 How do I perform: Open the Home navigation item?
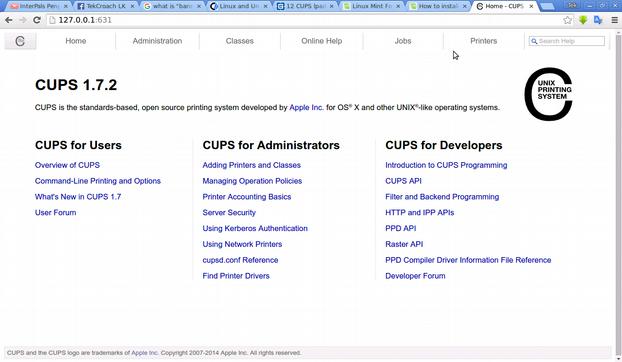(x=76, y=41)
